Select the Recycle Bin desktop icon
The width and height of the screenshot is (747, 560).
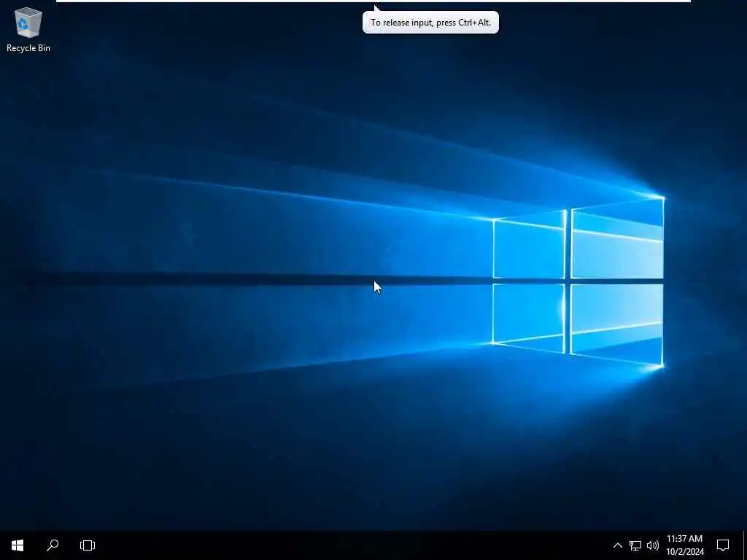(28, 29)
